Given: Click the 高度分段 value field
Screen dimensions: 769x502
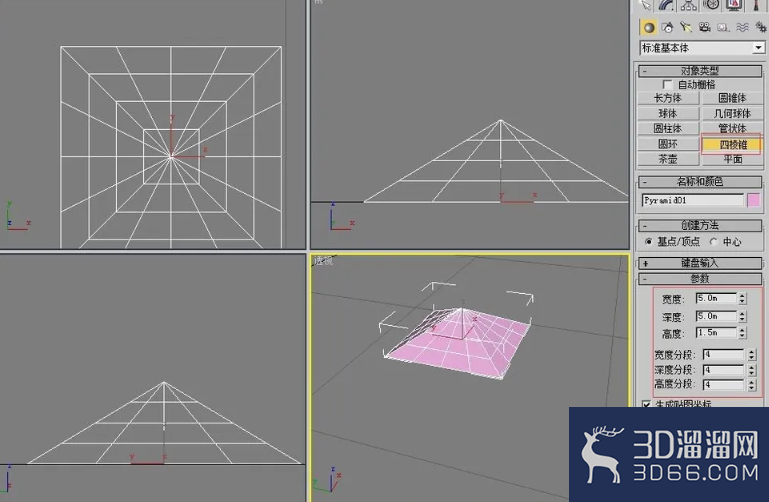Looking at the screenshot, I should tap(723, 384).
